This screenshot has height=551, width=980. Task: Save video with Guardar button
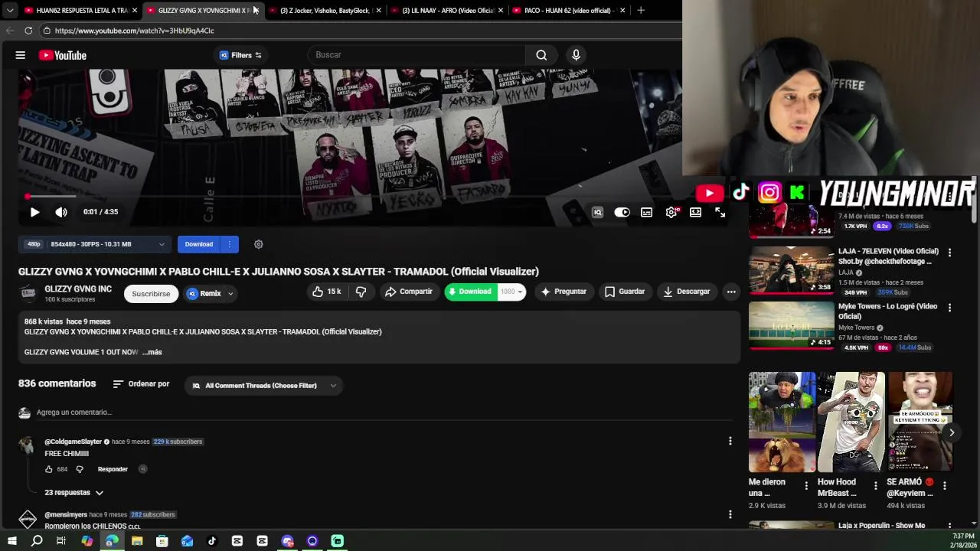tap(625, 292)
